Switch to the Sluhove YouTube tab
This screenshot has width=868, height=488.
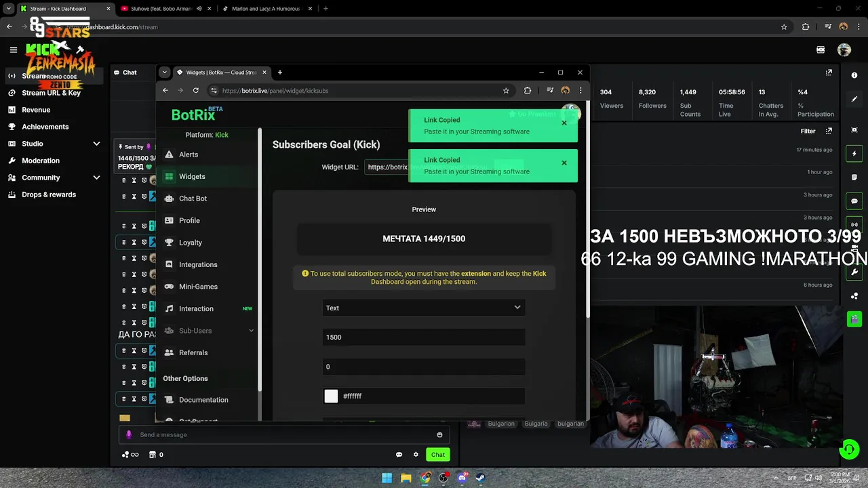(x=165, y=9)
